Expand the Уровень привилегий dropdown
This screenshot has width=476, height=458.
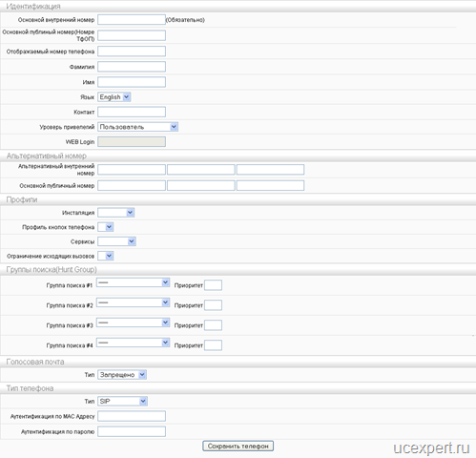coord(137,127)
